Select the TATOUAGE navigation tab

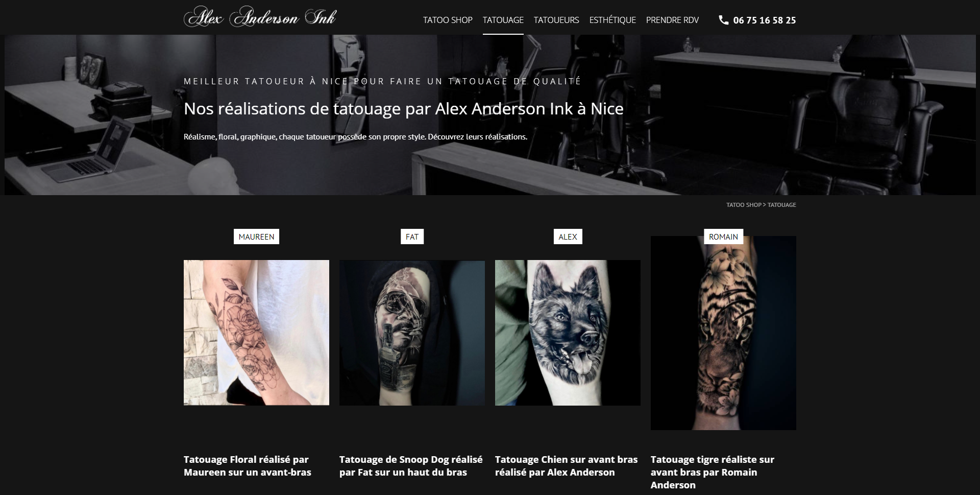(x=503, y=20)
